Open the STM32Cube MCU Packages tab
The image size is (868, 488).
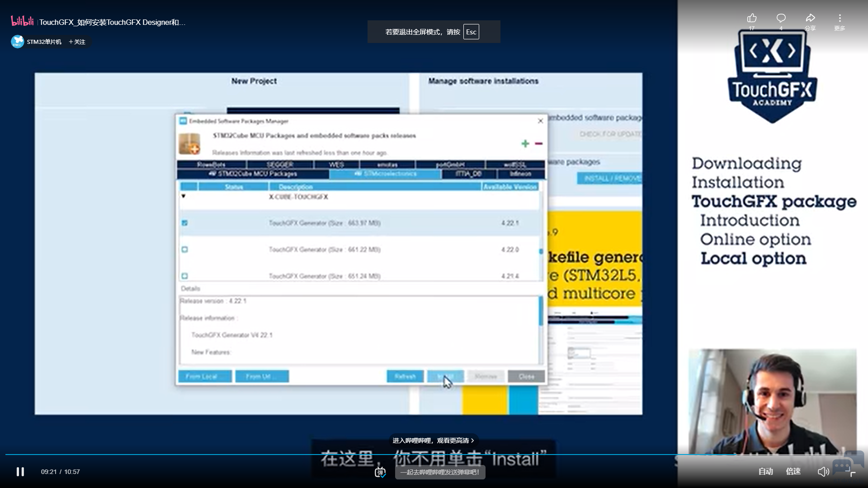[253, 174]
